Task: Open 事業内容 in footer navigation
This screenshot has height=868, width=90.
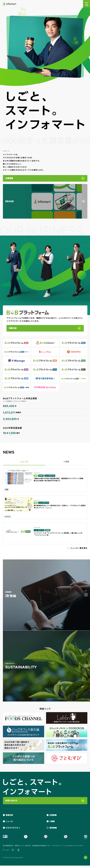Action: [x=8, y=815]
